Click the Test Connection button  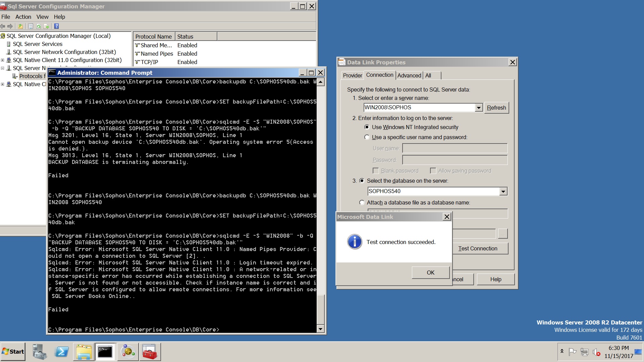click(480, 248)
